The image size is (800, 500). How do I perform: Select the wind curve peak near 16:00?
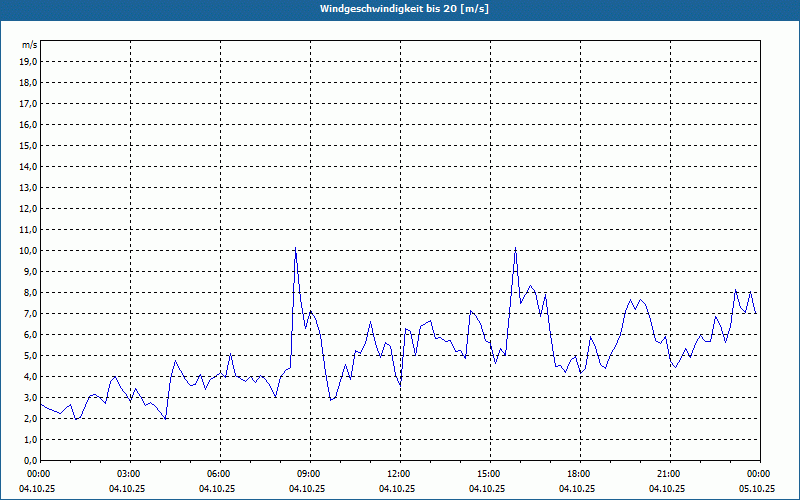515,248
